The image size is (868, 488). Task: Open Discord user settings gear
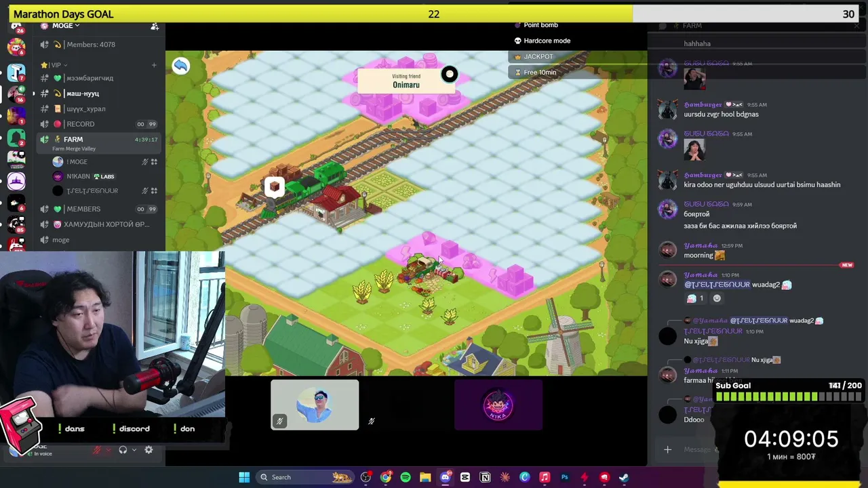coord(149,449)
